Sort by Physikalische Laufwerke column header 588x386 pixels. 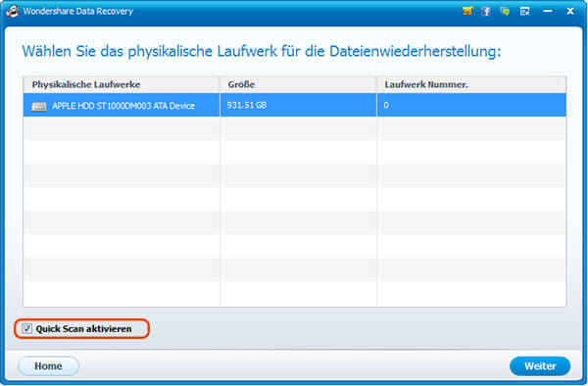coord(122,84)
